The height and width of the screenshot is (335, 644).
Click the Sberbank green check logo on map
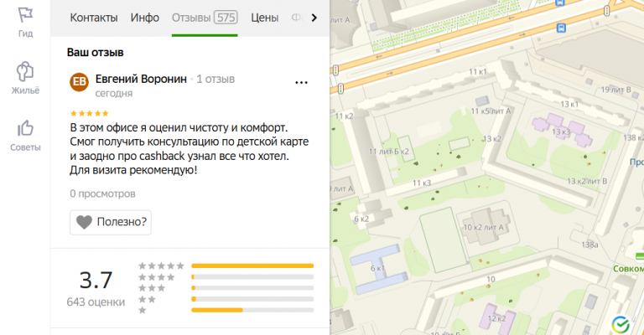pyautogui.click(x=621, y=324)
